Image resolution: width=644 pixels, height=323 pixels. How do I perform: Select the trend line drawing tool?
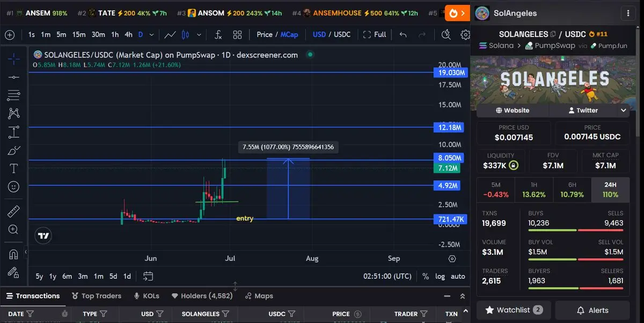click(13, 77)
